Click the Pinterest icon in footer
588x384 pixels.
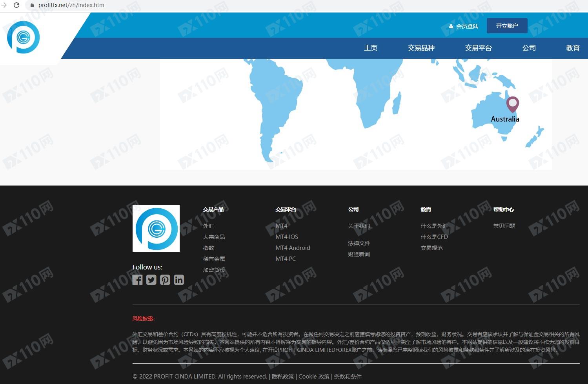165,280
